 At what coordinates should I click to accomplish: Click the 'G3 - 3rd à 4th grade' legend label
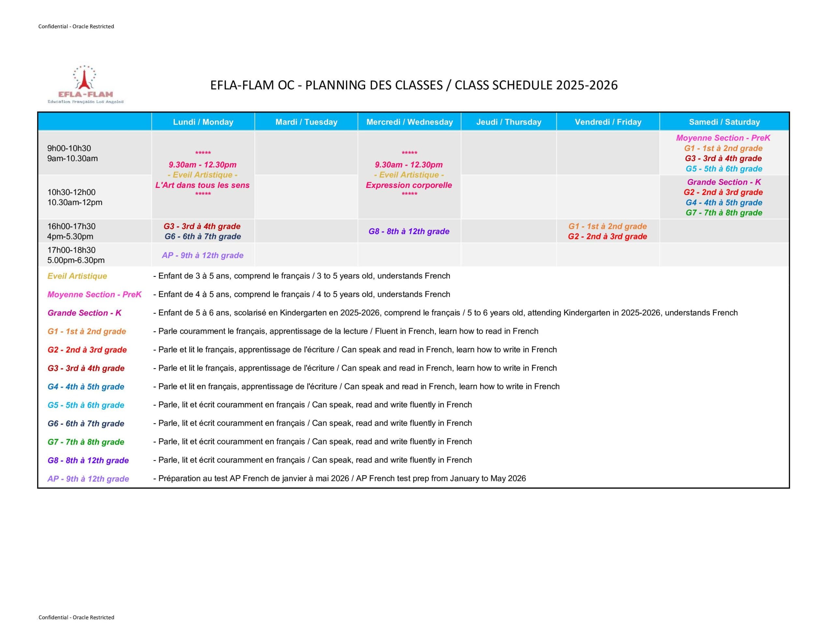[86, 368]
